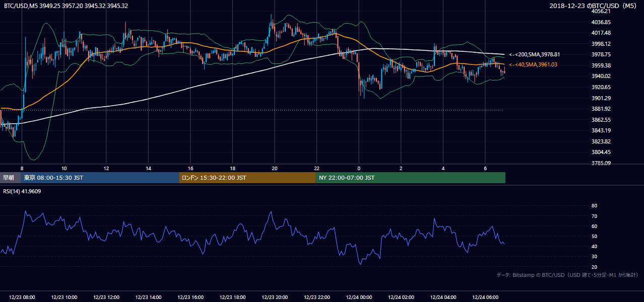This screenshot has width=644, height=302.
Task: Click hour label 16 under the price chart
Action: tap(190, 168)
